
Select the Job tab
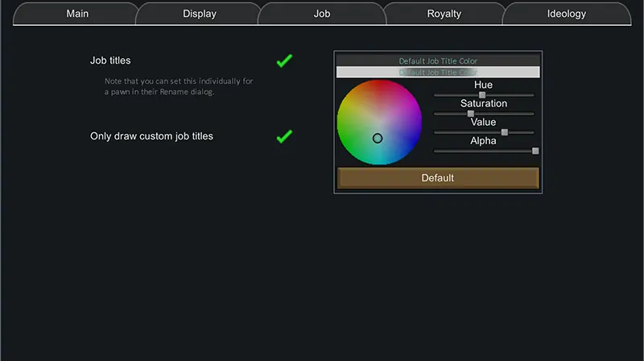point(322,14)
